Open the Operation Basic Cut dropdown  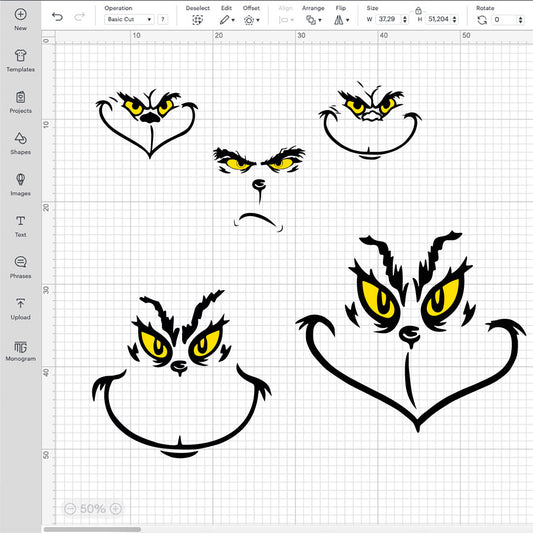tap(129, 19)
